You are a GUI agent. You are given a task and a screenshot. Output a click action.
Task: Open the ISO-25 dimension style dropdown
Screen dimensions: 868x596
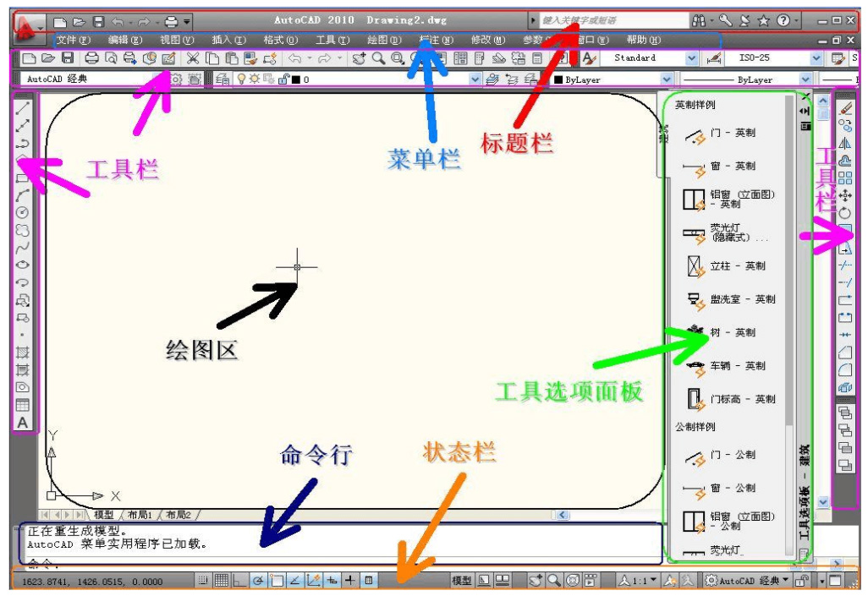point(816,58)
